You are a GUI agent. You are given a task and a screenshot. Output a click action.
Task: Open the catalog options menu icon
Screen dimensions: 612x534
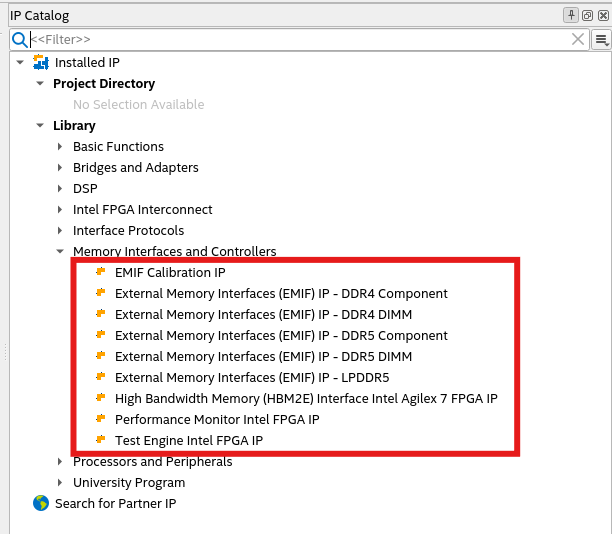tap(601, 39)
